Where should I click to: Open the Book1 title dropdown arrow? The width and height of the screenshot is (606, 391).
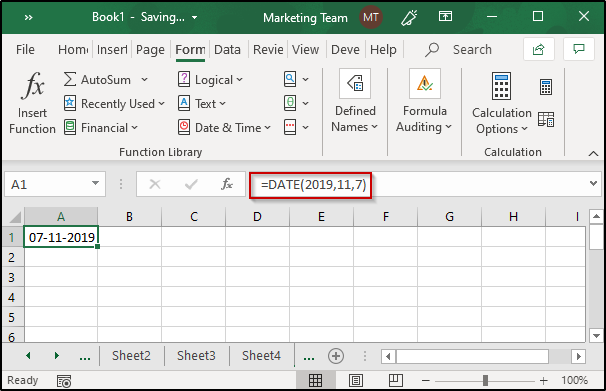pos(194,17)
